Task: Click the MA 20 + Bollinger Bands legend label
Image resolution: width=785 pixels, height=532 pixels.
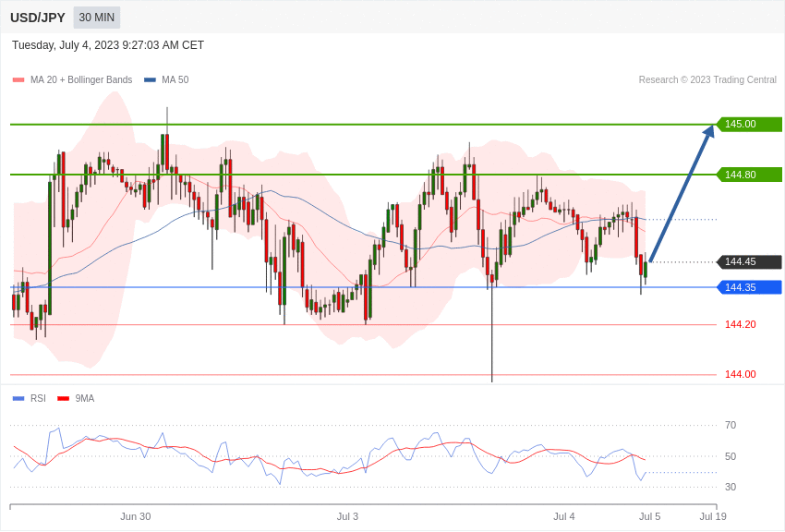Action: (81, 80)
